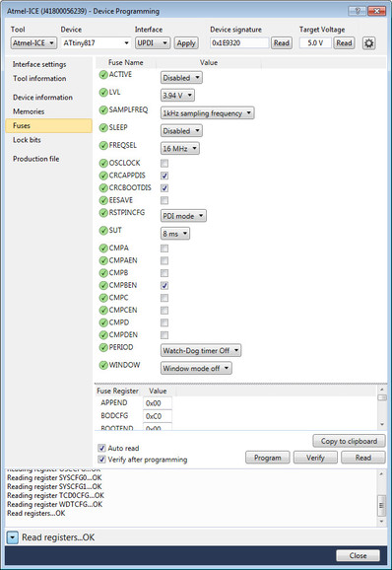Enable the CMPA fuse checkbox

coord(164,249)
